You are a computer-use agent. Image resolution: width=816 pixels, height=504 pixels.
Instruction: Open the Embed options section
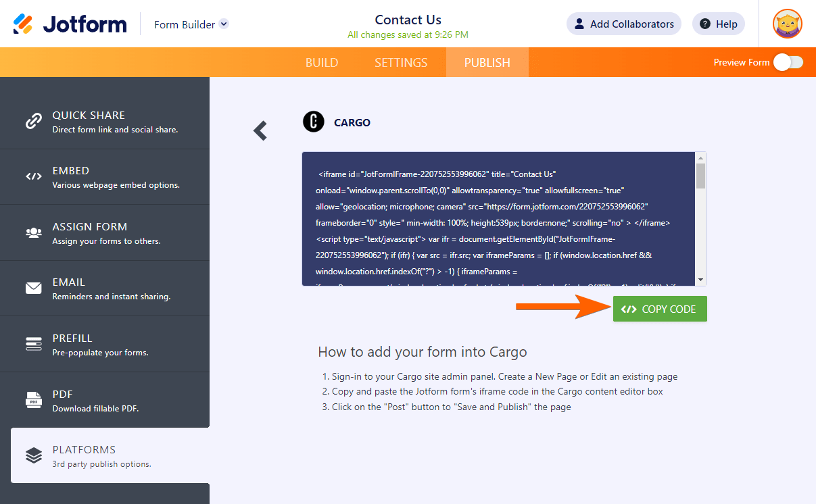click(x=105, y=177)
